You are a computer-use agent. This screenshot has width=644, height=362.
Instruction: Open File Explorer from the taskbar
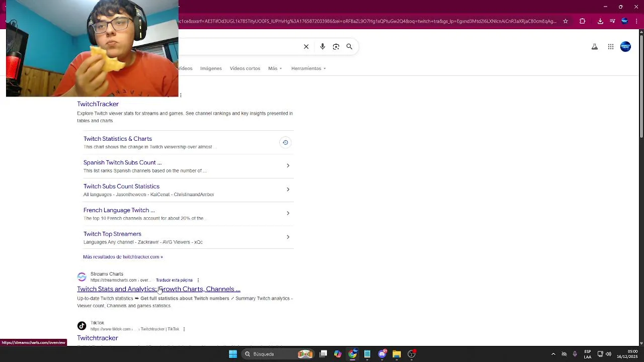click(396, 354)
